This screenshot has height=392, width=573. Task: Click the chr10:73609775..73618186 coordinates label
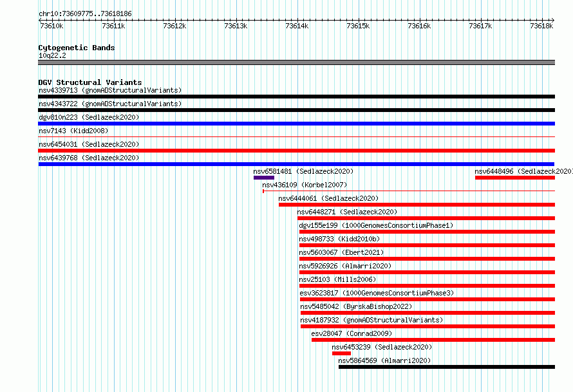(85, 14)
